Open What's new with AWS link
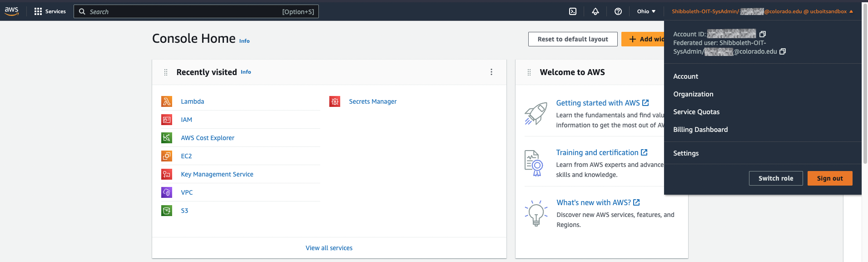This screenshot has width=868, height=262. pyautogui.click(x=598, y=202)
